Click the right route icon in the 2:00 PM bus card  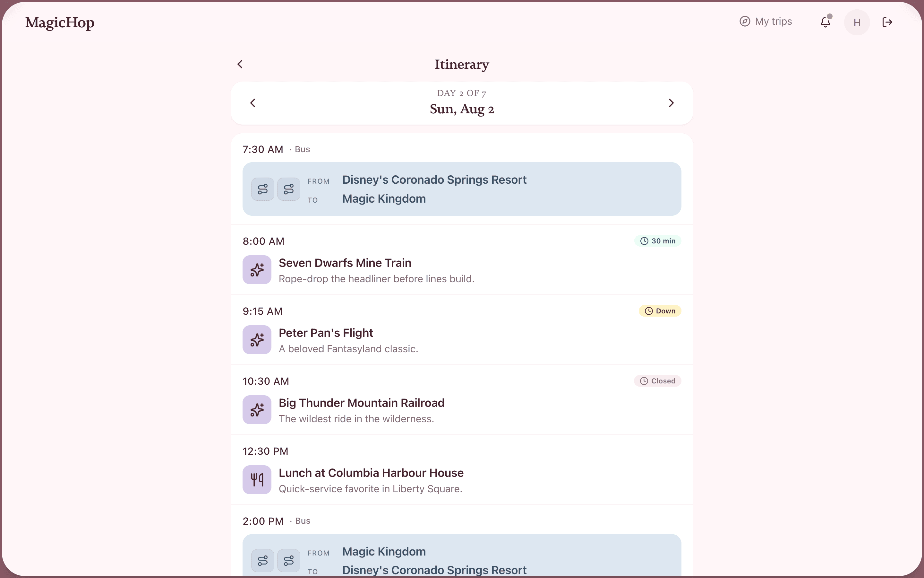[x=289, y=561]
